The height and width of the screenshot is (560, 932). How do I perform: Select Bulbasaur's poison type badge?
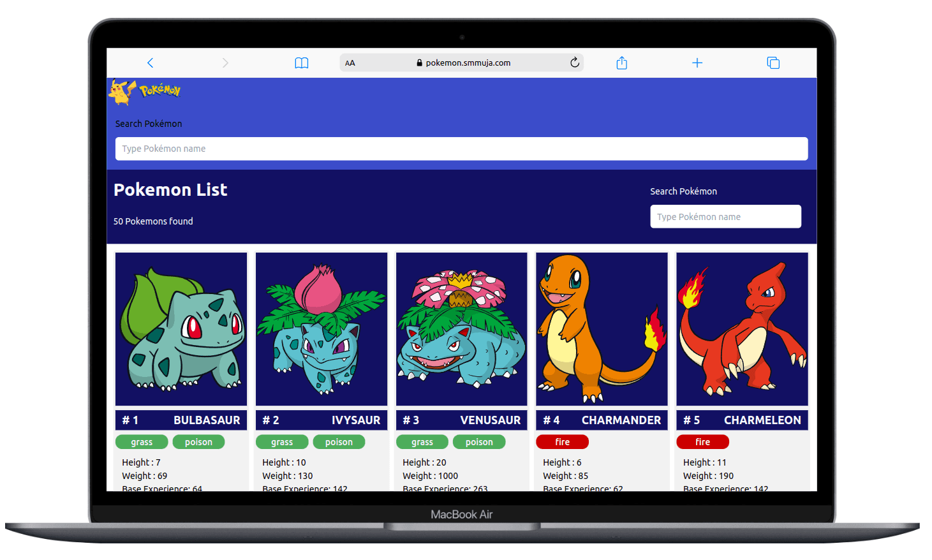tap(198, 442)
